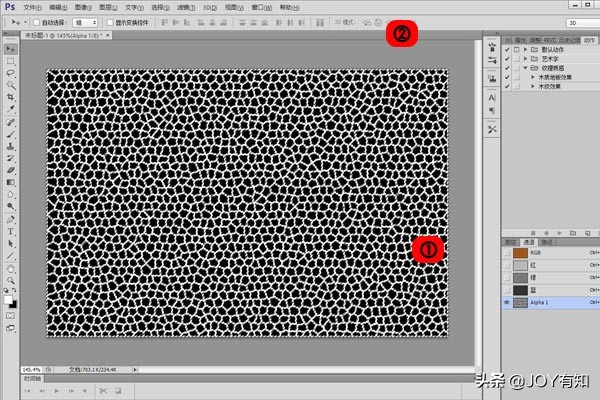Enable the 自动选择 checkbox
The width and height of the screenshot is (600, 400).
37,21
